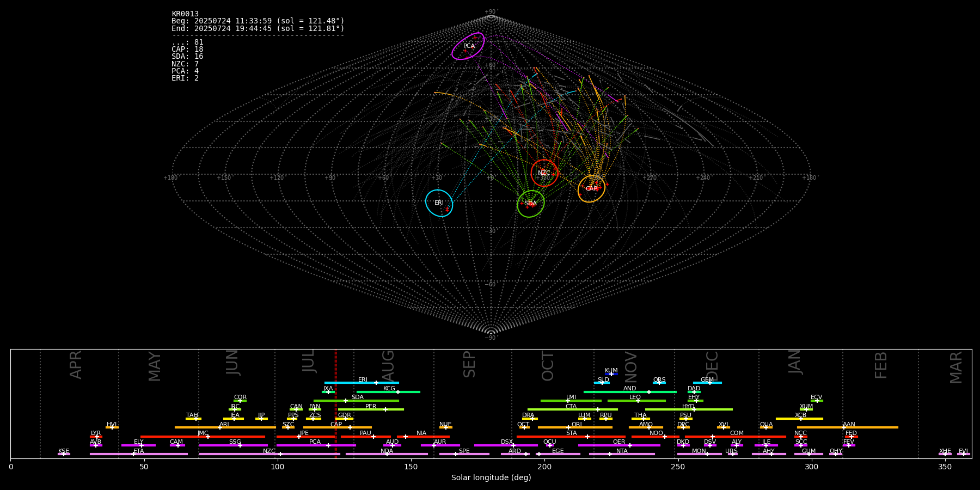Click the +90° label at map top
This screenshot has height=490, width=980.
(x=491, y=12)
